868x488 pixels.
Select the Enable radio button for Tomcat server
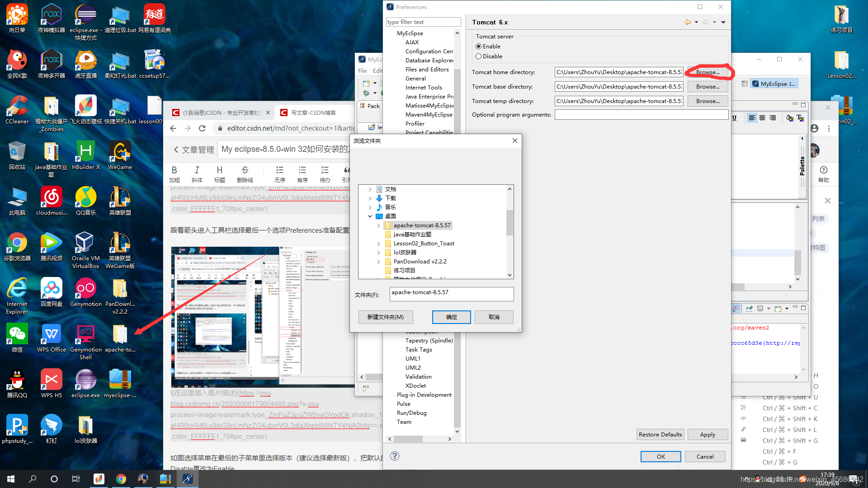pos(478,47)
